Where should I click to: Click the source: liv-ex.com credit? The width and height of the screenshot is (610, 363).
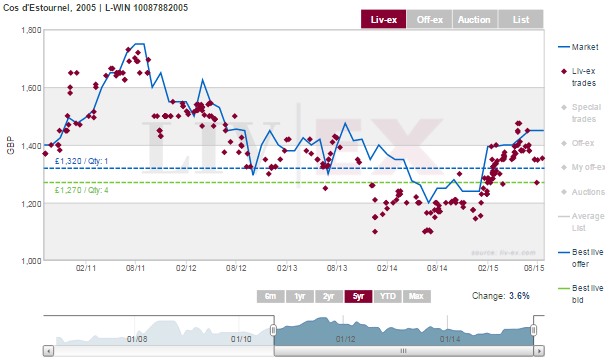click(x=503, y=253)
